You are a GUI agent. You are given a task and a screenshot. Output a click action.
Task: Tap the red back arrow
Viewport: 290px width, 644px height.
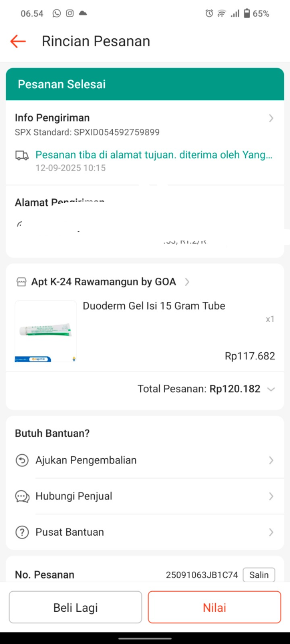[18, 41]
